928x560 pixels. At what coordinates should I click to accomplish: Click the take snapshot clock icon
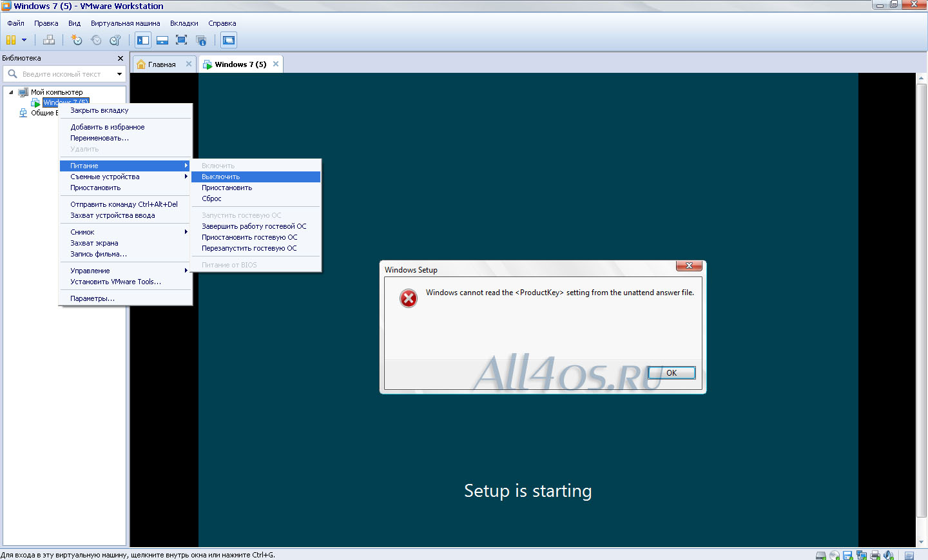(x=77, y=40)
